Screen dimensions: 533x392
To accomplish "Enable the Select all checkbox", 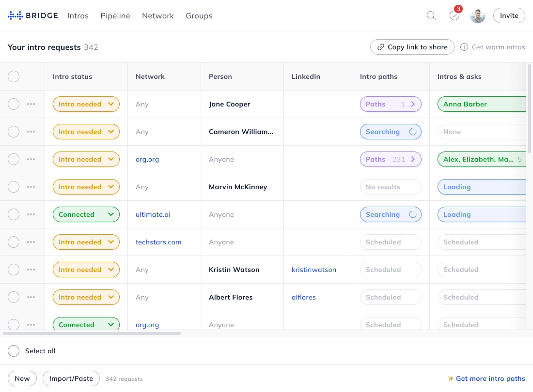I will (x=14, y=351).
